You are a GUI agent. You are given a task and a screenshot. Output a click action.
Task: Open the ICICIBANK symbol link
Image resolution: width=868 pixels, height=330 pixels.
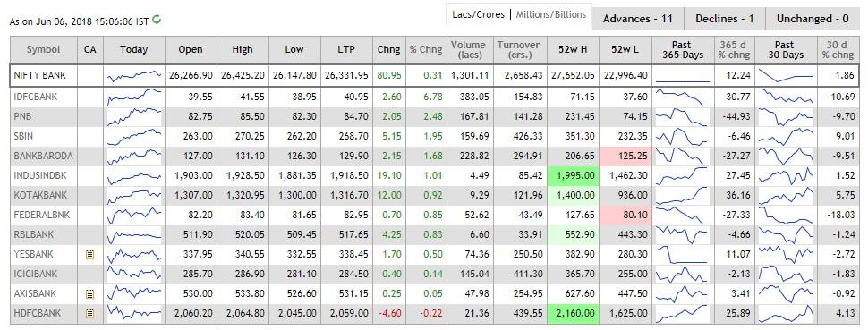click(36, 274)
